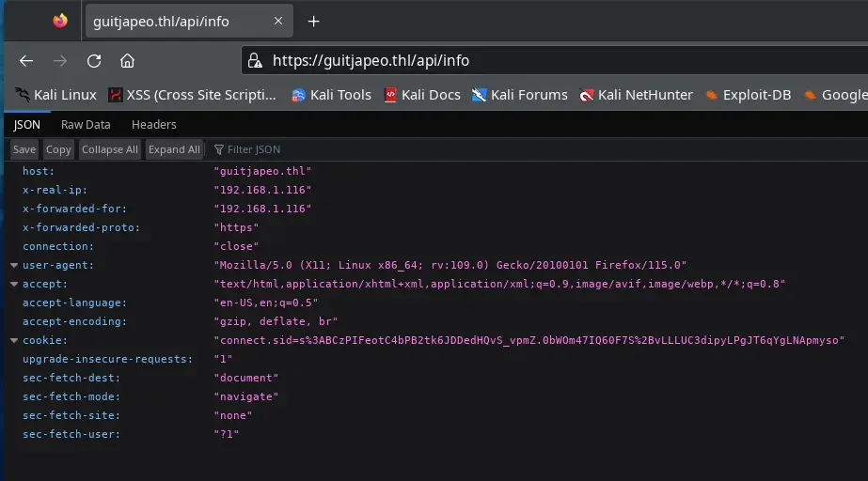Select the "navigate" value
Viewport: 868px width, 481px height.
click(x=245, y=397)
